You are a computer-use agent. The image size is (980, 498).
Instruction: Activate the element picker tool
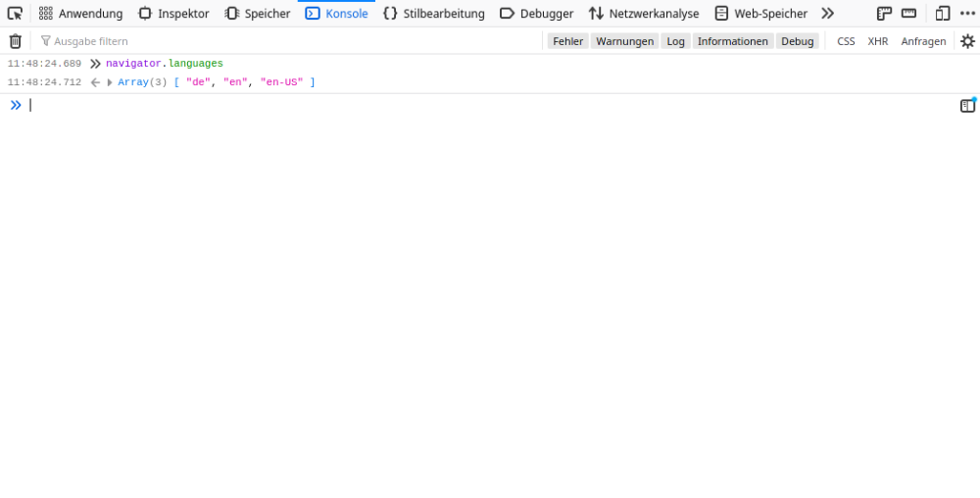[x=15, y=14]
